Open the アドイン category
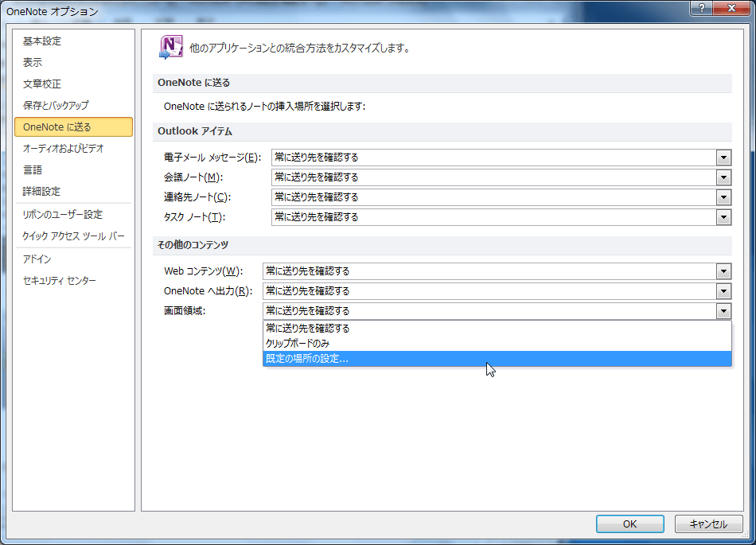Image resolution: width=756 pixels, height=545 pixels. [37, 259]
